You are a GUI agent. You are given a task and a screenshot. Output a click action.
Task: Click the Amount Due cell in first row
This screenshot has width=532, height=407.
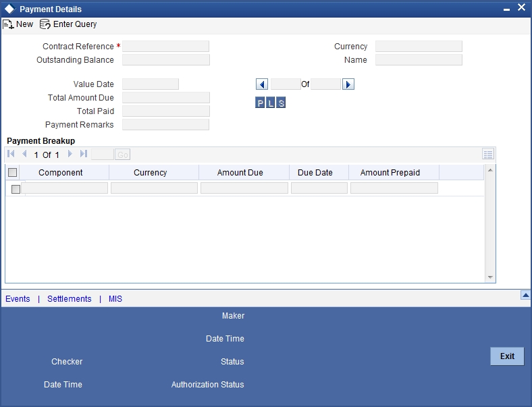244,188
